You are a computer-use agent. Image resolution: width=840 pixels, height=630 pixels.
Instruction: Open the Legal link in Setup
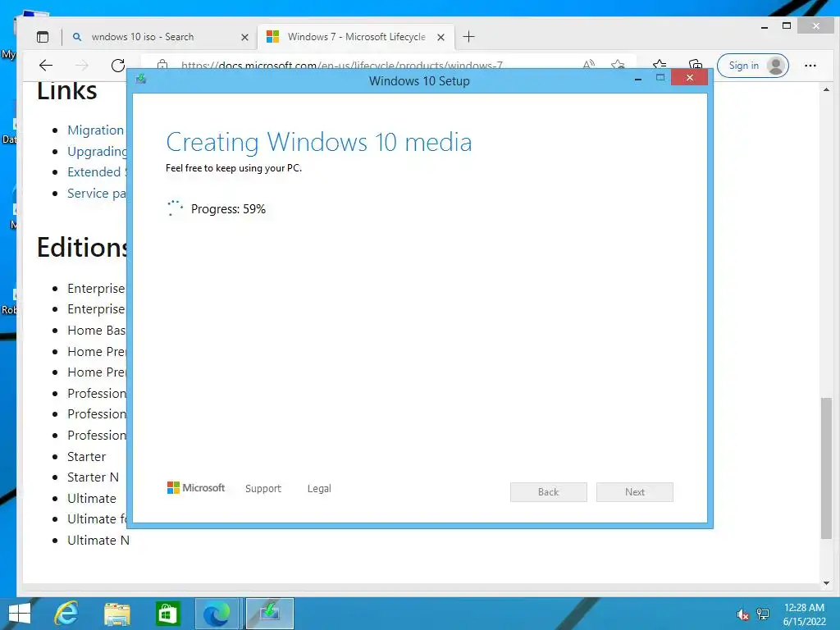319,489
